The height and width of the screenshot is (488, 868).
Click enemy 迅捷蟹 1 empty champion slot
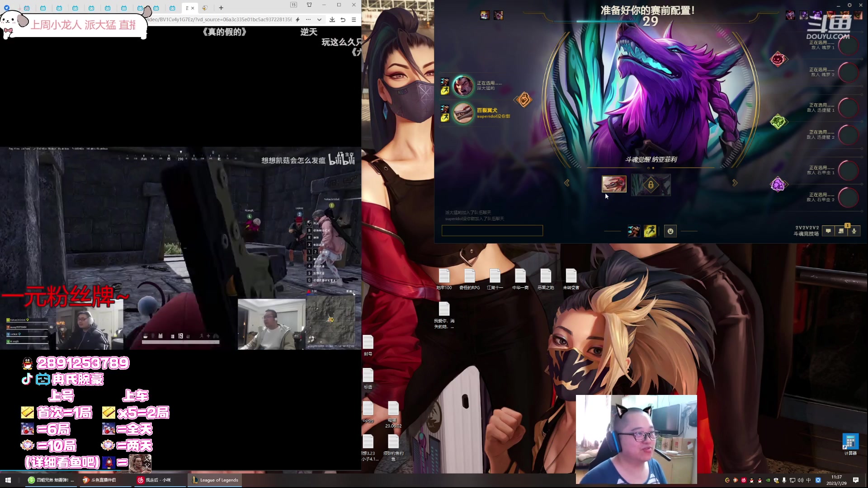coord(849,108)
